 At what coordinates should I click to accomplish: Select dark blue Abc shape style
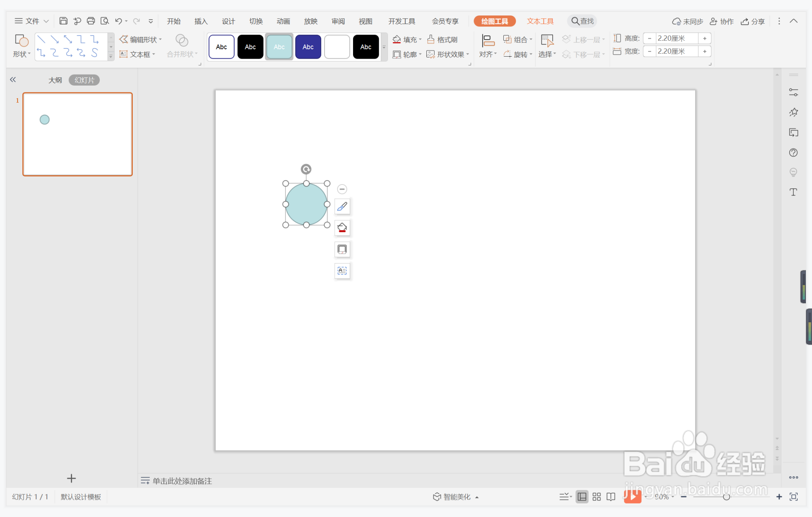[x=308, y=47]
